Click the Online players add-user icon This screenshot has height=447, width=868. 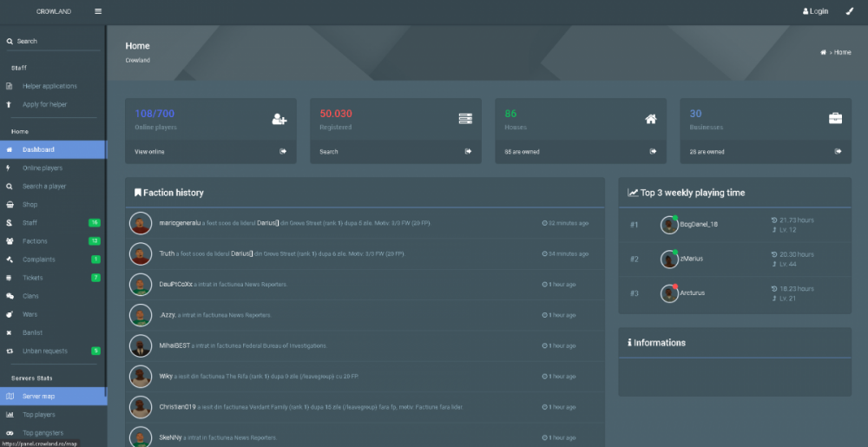[279, 119]
